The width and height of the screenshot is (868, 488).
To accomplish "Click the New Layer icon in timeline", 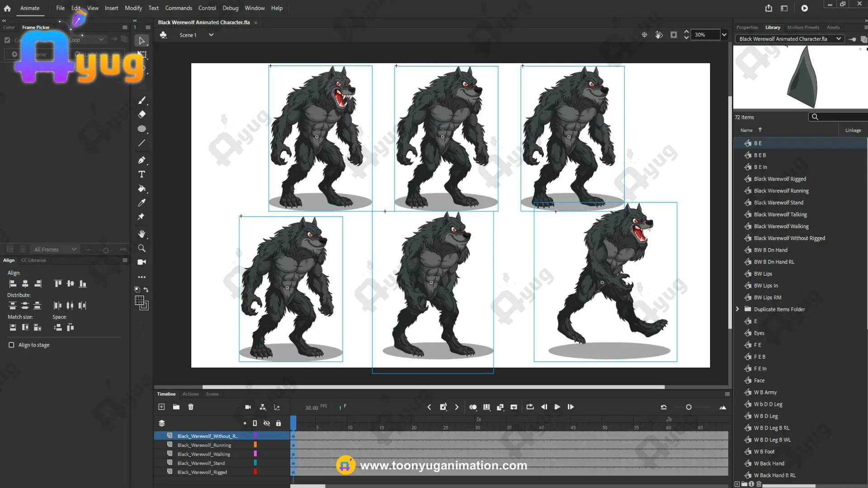I will point(161,407).
